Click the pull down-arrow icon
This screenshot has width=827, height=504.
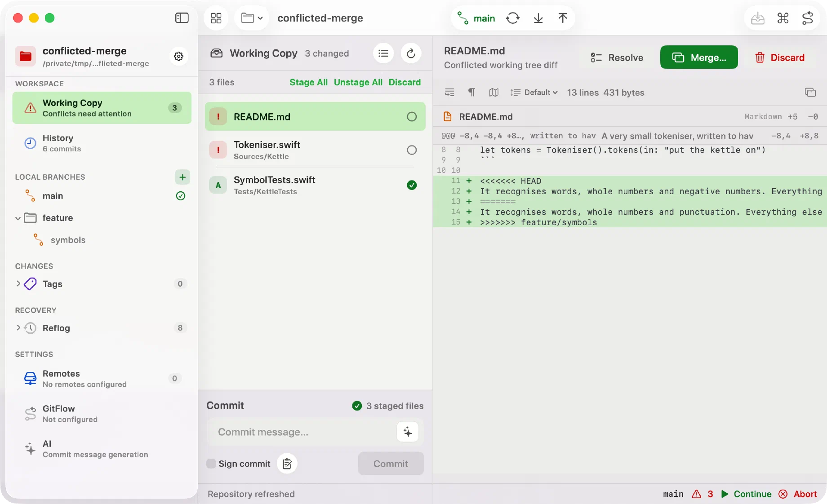tap(538, 18)
